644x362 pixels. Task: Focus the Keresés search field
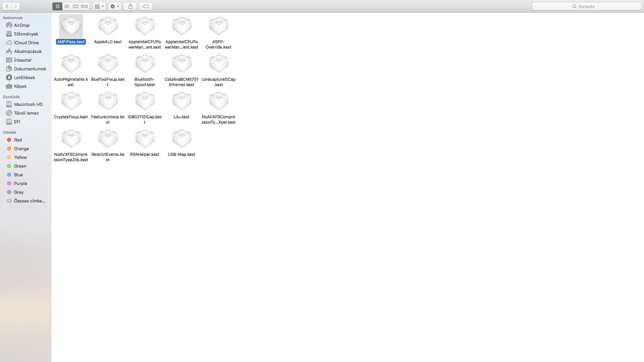pyautogui.click(x=586, y=6)
